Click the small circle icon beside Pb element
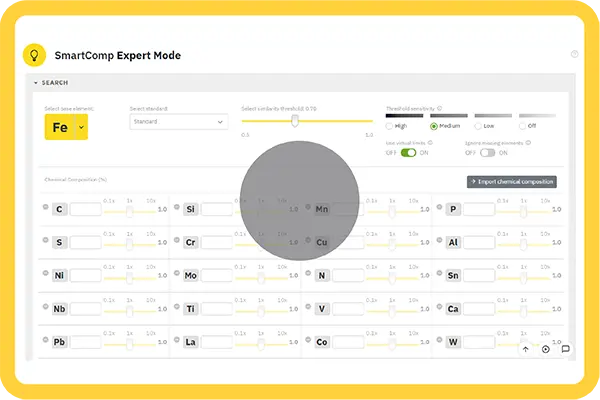Screen dimensions: 600x400 (46, 340)
